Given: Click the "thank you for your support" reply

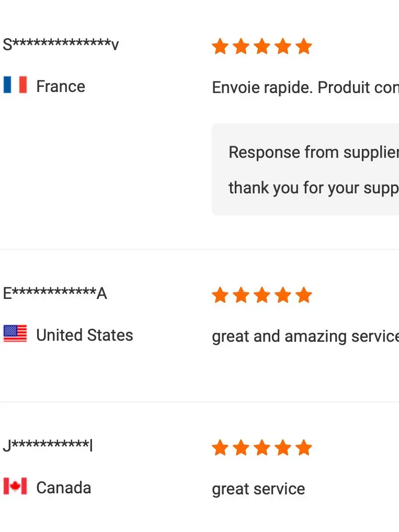Looking at the screenshot, I should click(x=313, y=188).
